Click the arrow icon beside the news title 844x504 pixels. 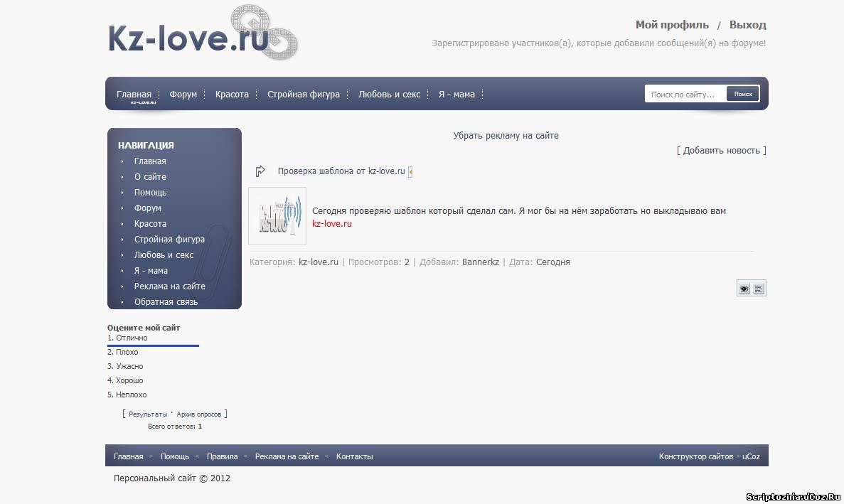pos(260,171)
